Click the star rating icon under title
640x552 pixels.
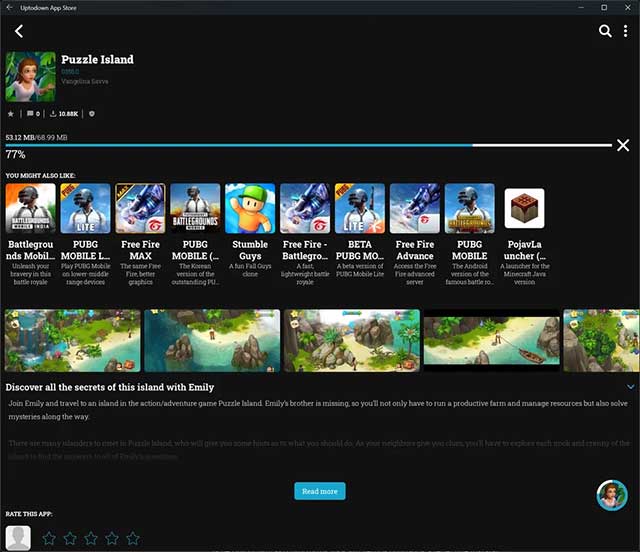click(x=11, y=114)
